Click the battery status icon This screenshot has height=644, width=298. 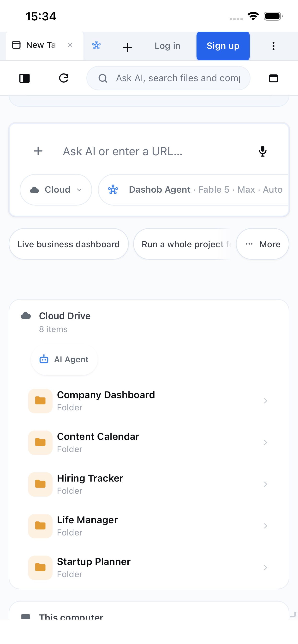[273, 16]
